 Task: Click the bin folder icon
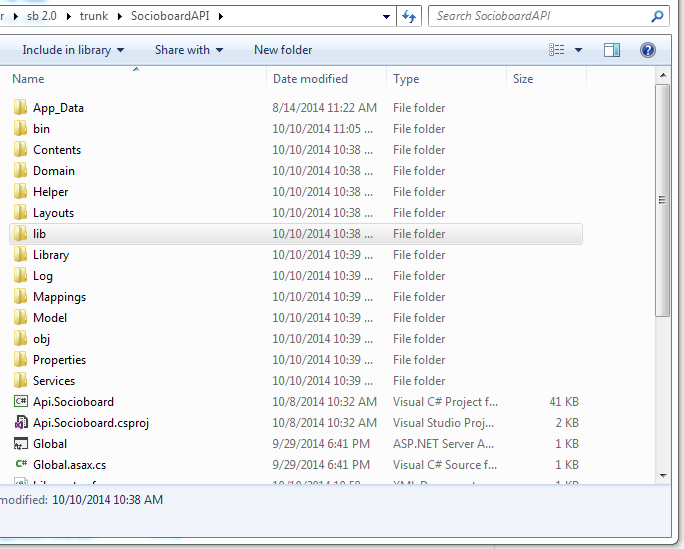[x=20, y=128]
